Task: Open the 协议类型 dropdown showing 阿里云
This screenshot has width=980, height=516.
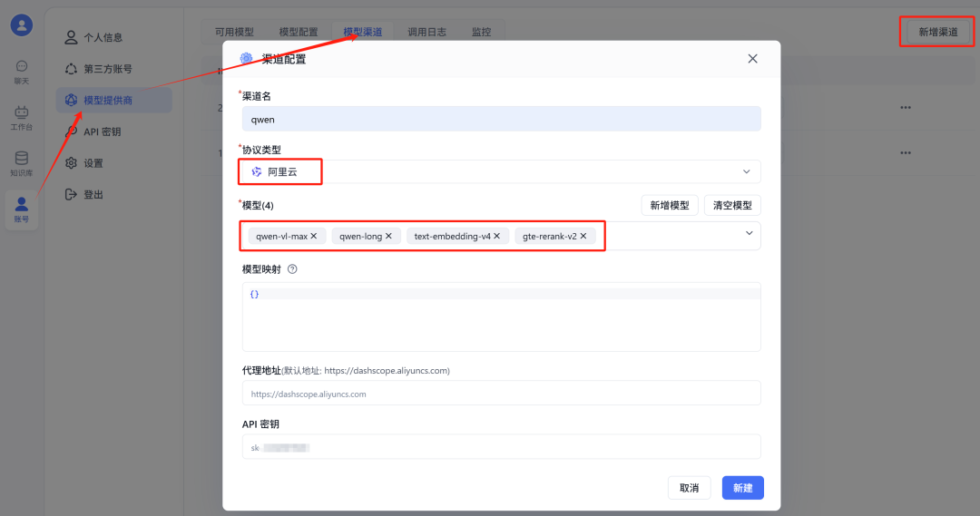Action: pos(501,171)
